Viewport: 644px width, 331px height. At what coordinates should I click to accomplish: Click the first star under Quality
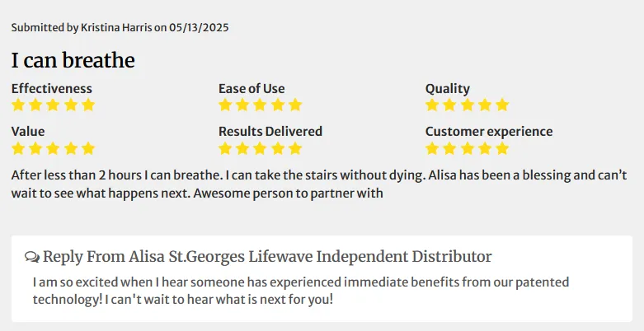432,105
